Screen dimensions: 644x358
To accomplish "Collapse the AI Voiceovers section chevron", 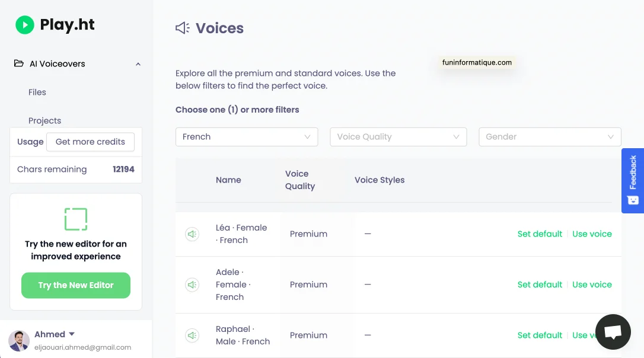I will coord(138,64).
